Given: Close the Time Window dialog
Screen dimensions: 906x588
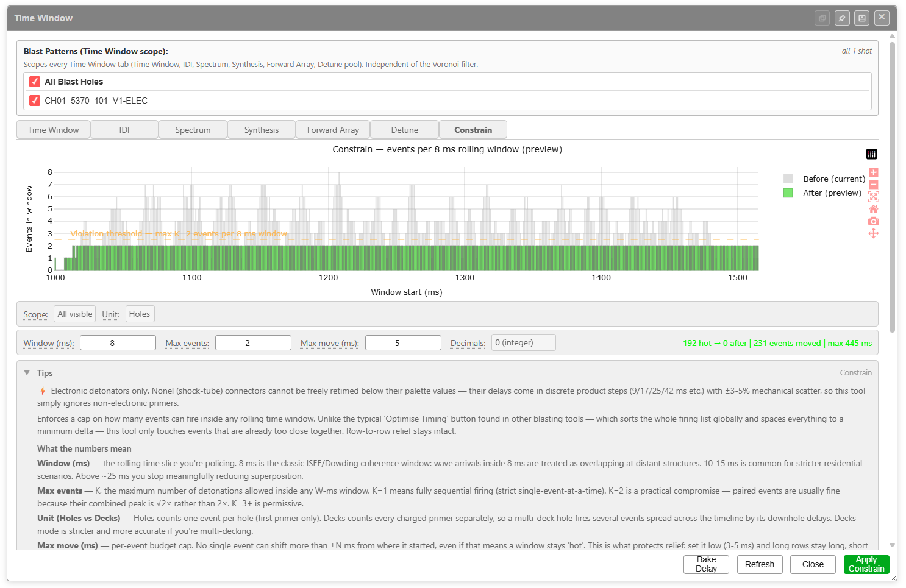Looking at the screenshot, I should [882, 18].
